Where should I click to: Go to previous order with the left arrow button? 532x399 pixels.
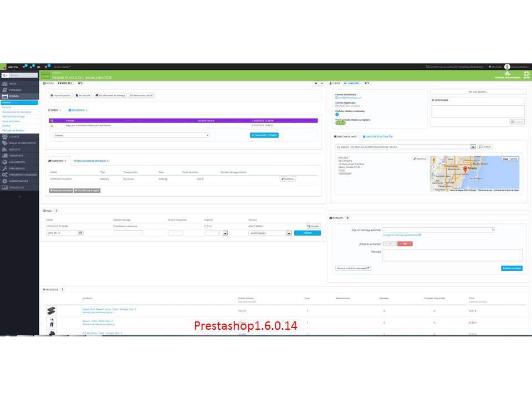[x=315, y=83]
